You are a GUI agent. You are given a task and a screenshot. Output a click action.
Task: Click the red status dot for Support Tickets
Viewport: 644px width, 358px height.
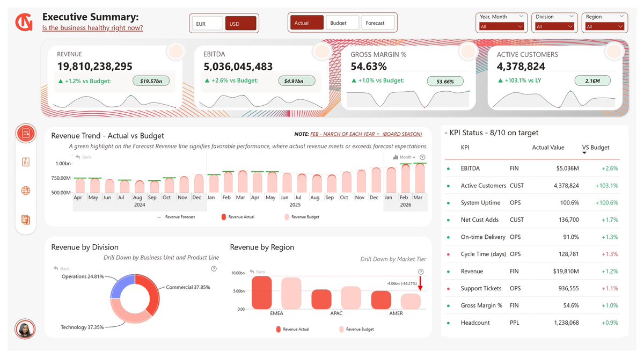(449, 289)
